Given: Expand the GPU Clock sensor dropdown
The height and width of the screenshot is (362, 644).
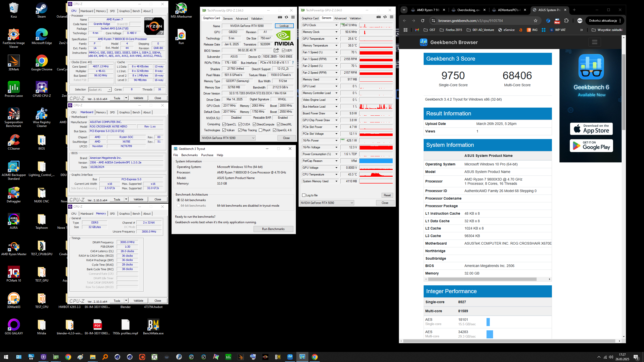Looking at the screenshot, I should (336, 25).
